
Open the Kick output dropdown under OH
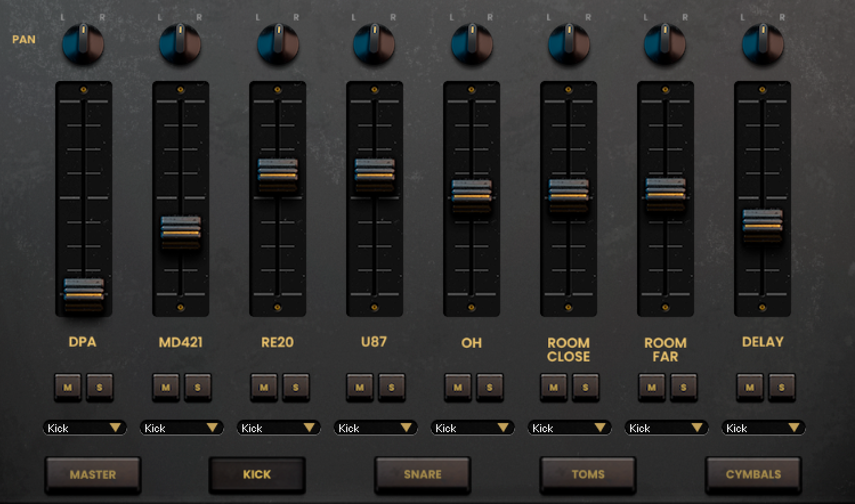click(472, 428)
